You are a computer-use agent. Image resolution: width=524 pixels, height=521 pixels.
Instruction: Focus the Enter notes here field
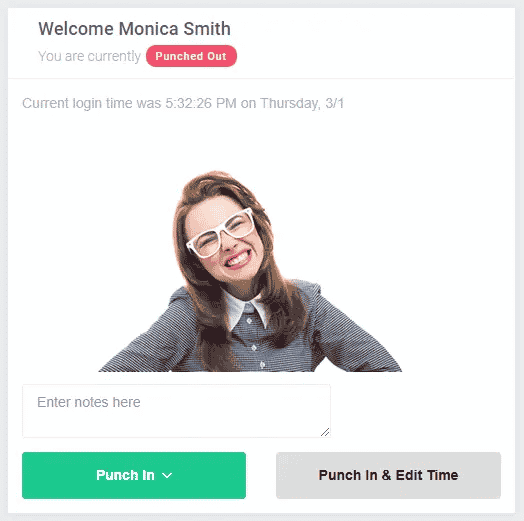point(176,411)
